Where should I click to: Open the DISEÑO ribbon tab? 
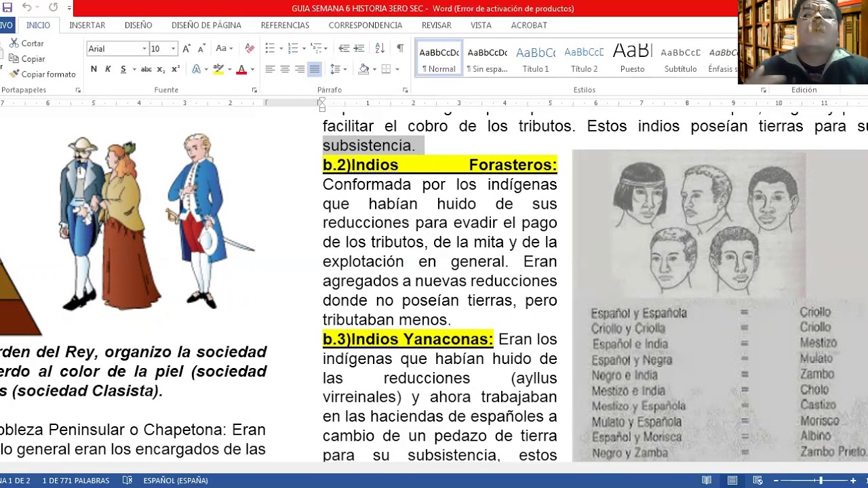(138, 25)
